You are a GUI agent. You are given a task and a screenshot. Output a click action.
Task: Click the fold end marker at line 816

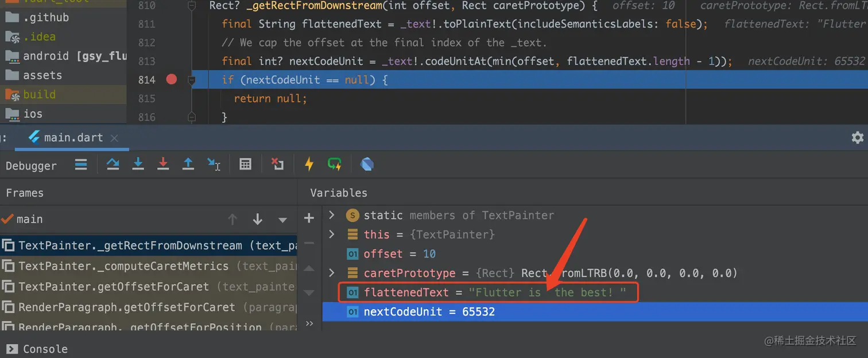pos(192,117)
